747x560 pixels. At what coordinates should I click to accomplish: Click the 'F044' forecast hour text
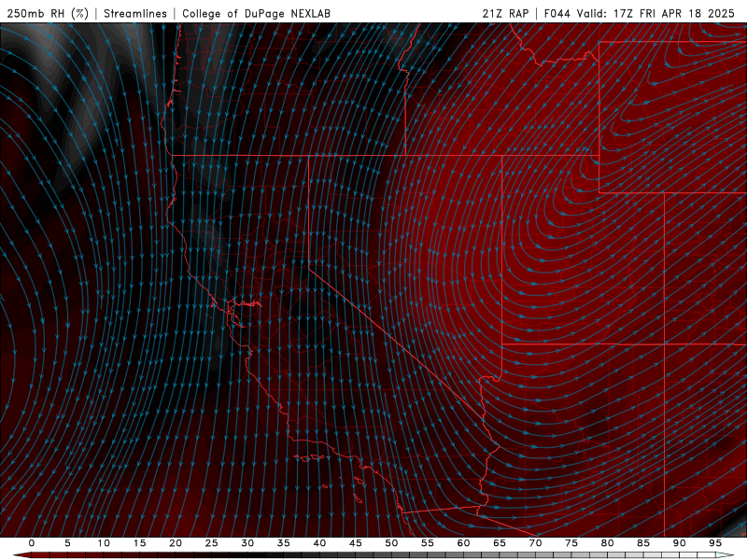(557, 14)
